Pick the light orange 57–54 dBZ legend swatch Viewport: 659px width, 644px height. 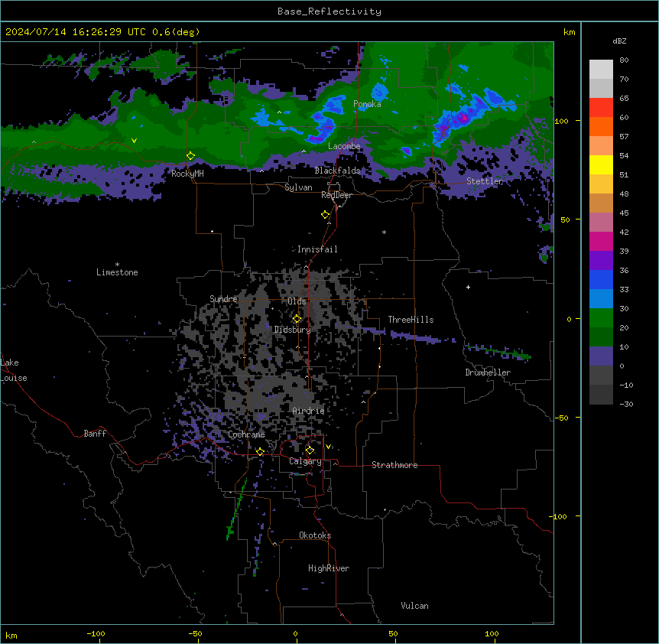point(601,146)
